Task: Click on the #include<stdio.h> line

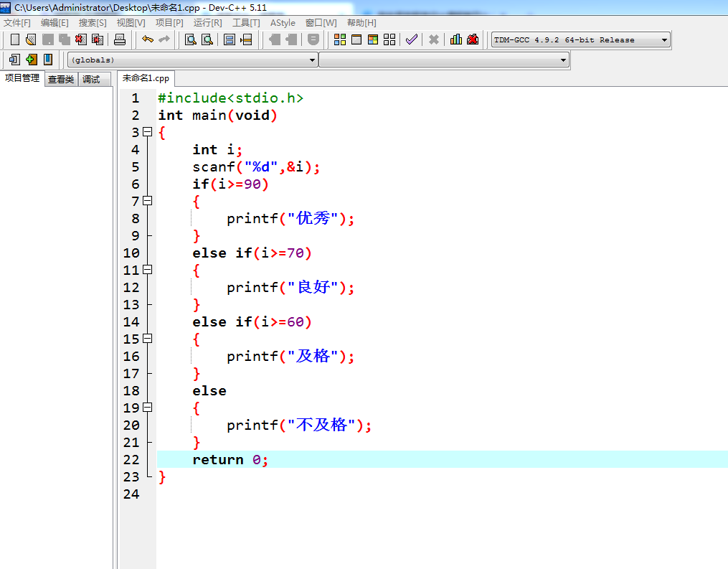Action: click(230, 98)
